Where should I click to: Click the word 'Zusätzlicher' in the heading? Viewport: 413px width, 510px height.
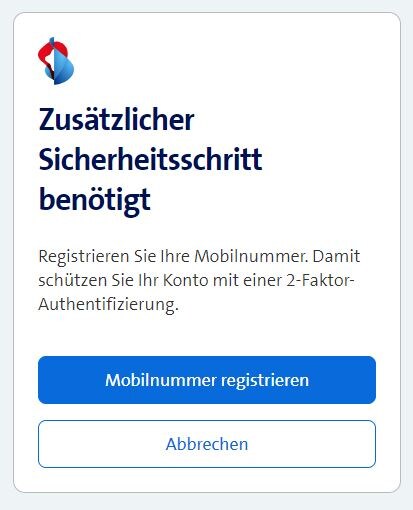pyautogui.click(x=116, y=119)
